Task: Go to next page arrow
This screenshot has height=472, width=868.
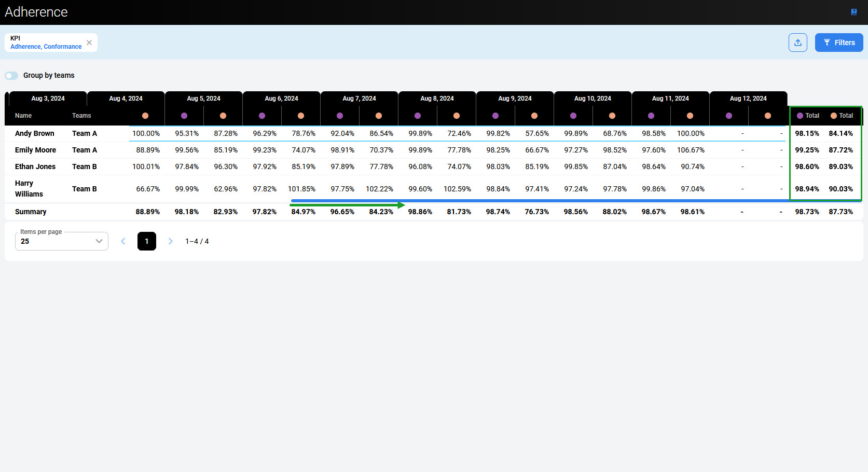Action: click(170, 241)
